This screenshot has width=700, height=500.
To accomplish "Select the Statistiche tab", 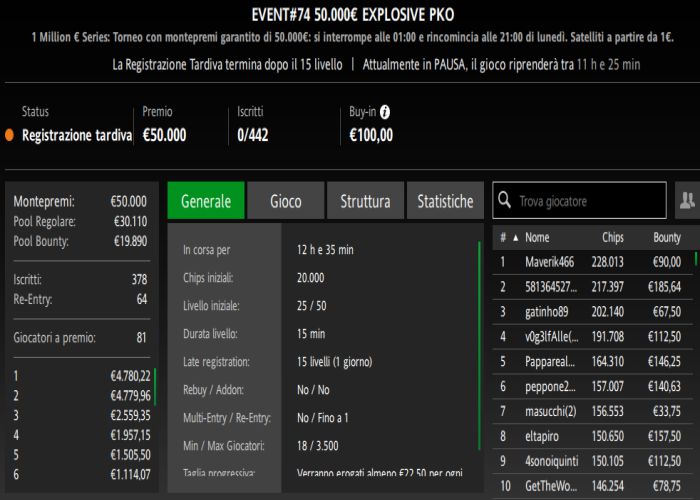I will (445, 201).
